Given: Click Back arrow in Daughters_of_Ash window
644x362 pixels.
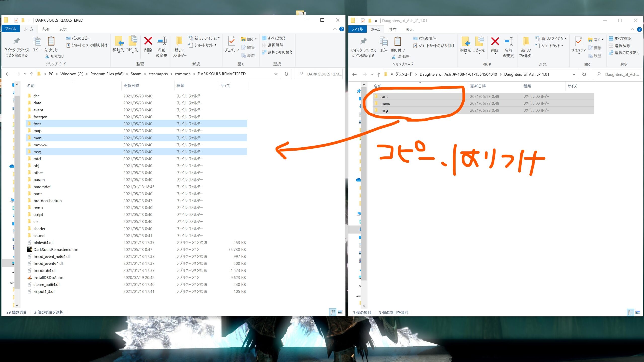Looking at the screenshot, I should pos(355,74).
